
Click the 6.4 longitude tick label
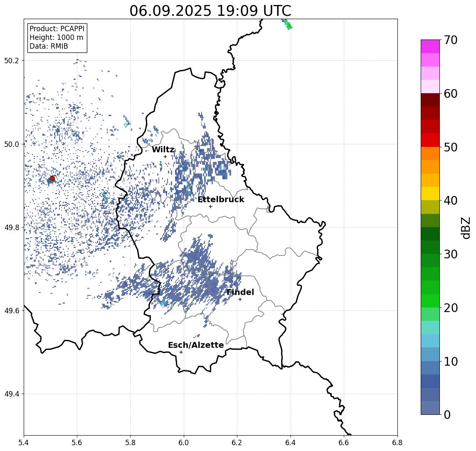pos(291,443)
